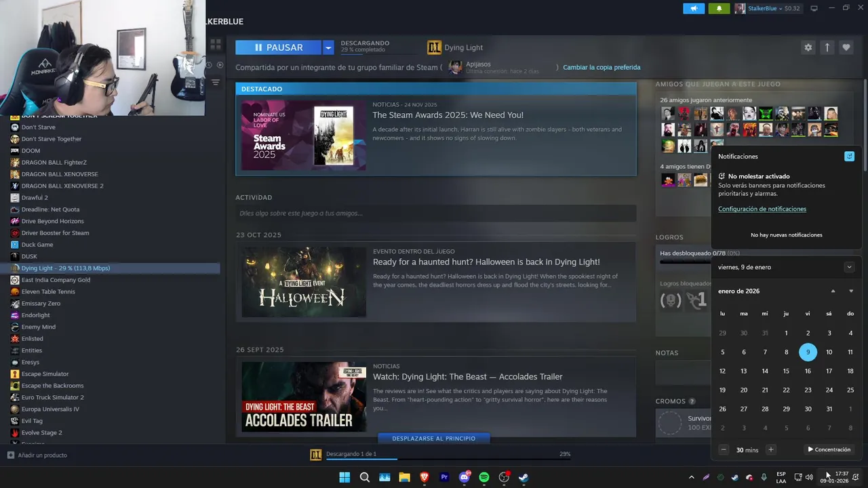Start the Concentración focus session
The height and width of the screenshot is (488, 868).
[829, 450]
